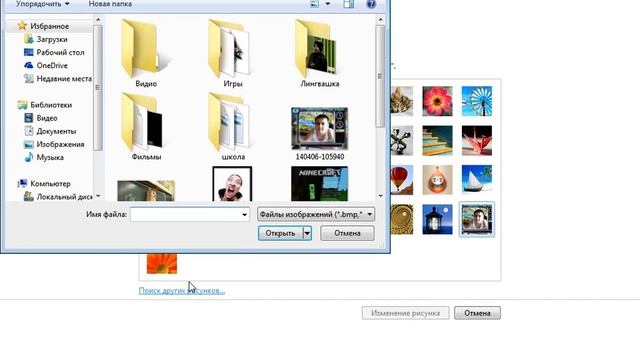This screenshot has height=360, width=640.
Task: Open the Избранное favorites group
Action: click(49, 26)
